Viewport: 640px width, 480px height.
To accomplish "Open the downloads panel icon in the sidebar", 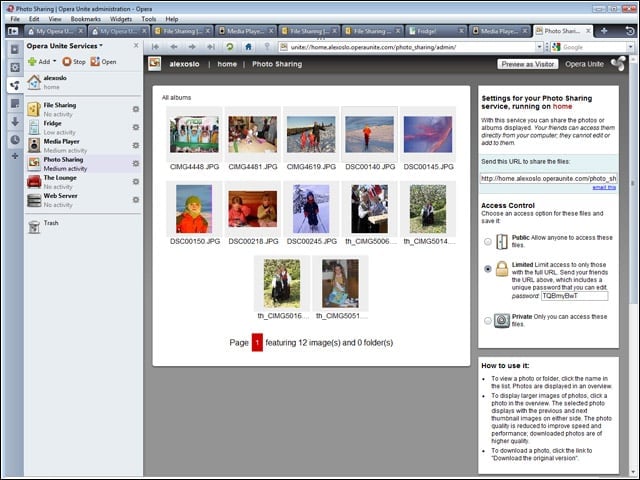I will coord(15,121).
